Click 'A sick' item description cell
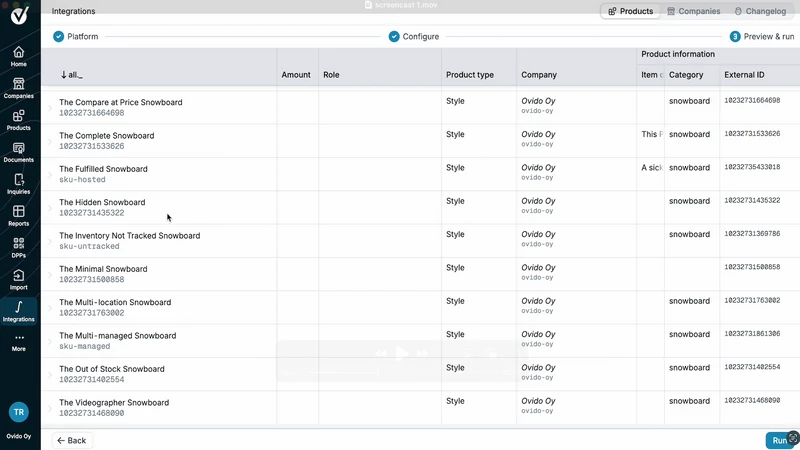Viewport: 800px width, 450px height. [x=652, y=167]
